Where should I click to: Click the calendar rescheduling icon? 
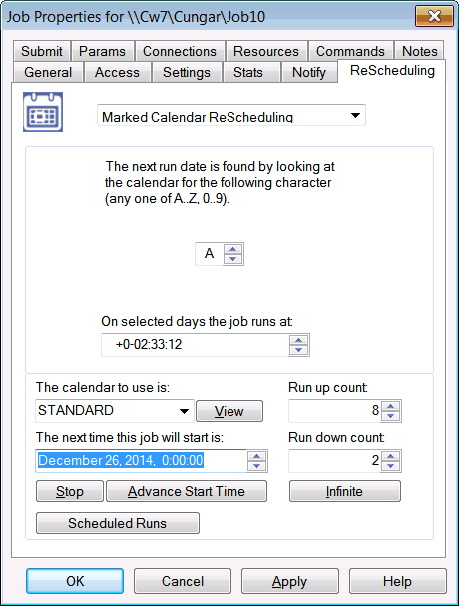[x=43, y=112]
